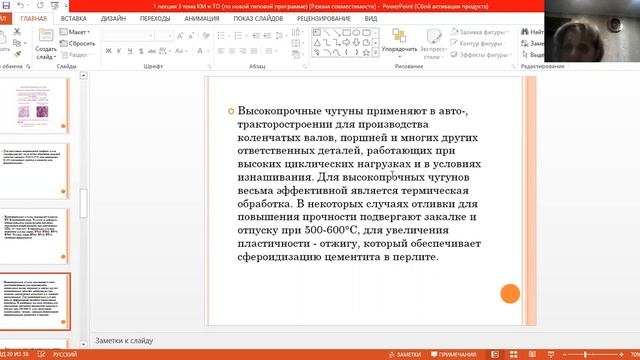Screen dimensions: 640x360
Task: Start slideshow from quick access toolbar
Action: pos(55,6)
